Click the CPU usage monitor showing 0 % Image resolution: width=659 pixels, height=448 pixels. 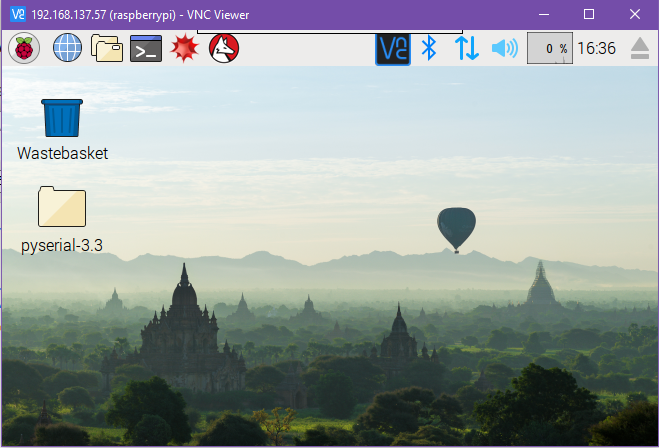point(550,48)
